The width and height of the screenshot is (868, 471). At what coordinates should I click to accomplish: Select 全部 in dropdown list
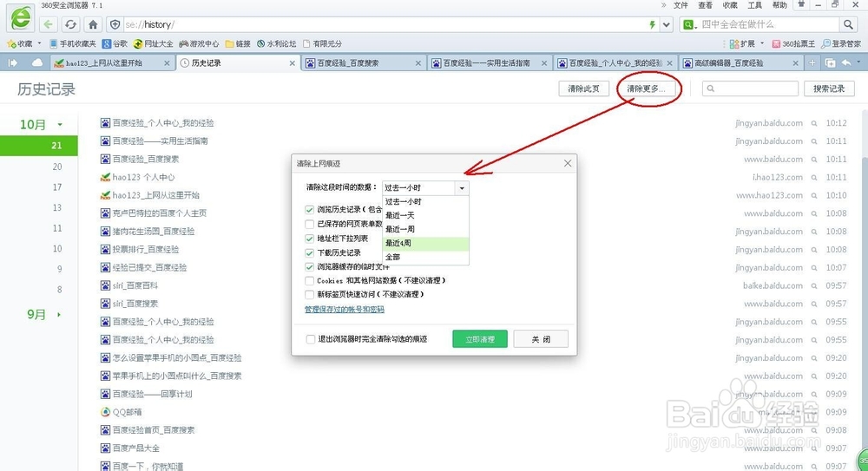(x=425, y=257)
